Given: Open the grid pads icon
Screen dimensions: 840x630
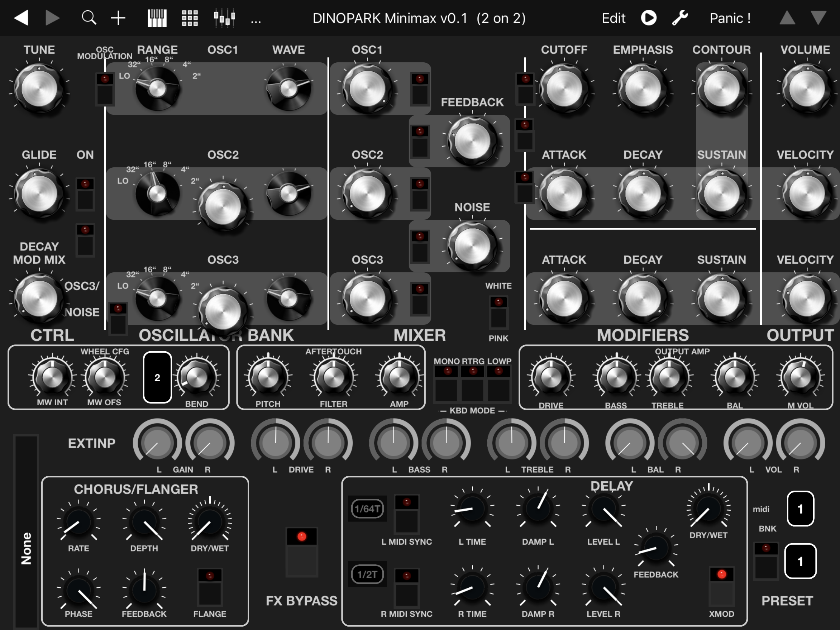Looking at the screenshot, I should [190, 18].
